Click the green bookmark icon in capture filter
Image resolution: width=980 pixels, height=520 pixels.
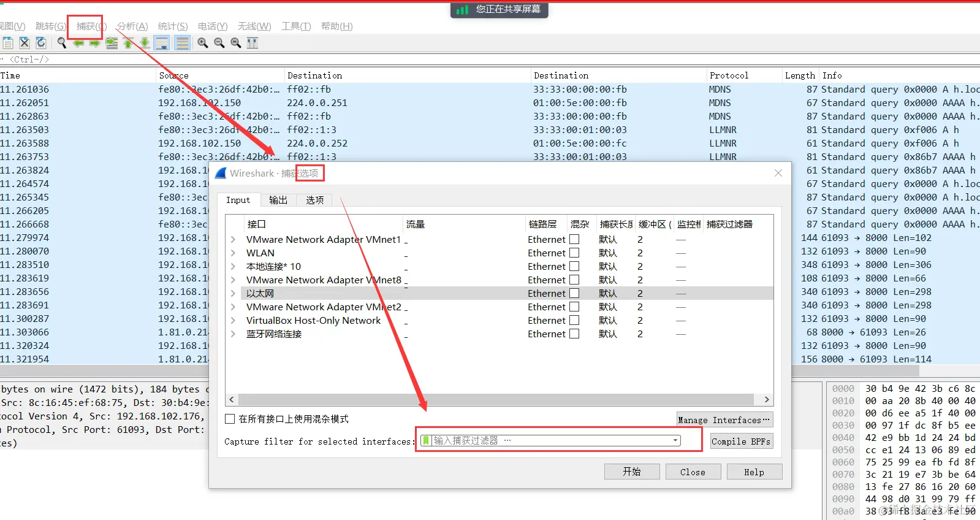[x=427, y=441]
